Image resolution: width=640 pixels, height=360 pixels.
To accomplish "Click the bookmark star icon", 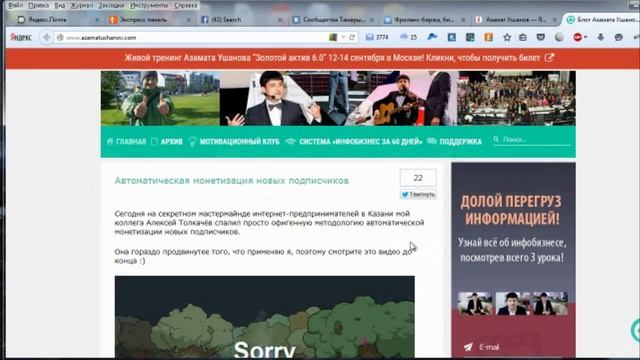I will click(507, 38).
